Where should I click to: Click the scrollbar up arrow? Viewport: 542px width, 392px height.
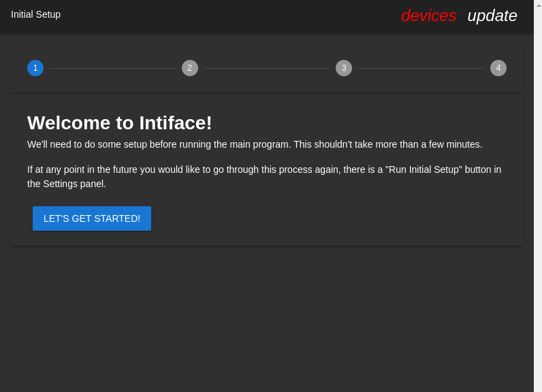pos(538,5)
